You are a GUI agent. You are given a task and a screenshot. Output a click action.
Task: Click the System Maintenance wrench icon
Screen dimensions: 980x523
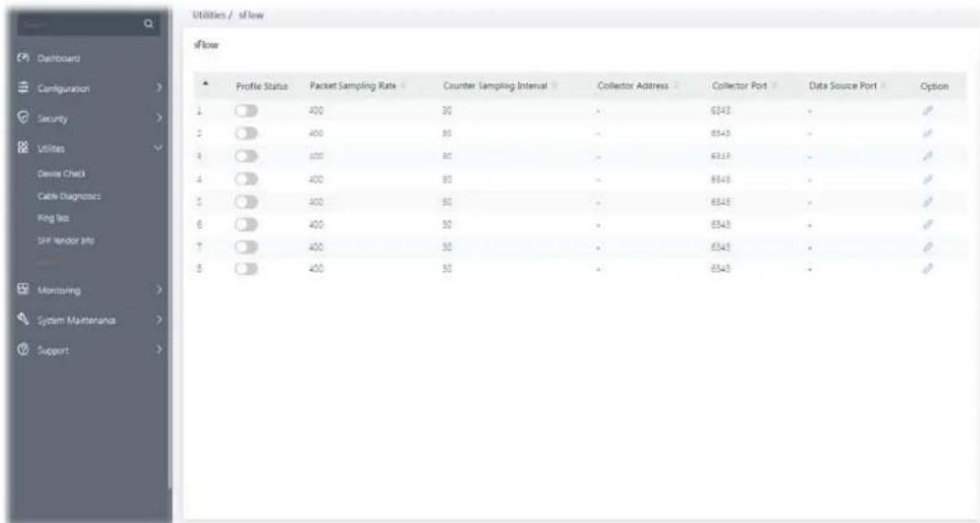(23, 320)
